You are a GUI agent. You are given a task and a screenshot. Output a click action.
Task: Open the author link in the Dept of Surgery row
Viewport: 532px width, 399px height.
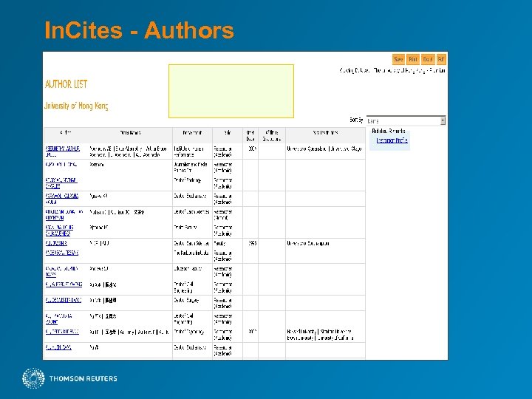64,300
